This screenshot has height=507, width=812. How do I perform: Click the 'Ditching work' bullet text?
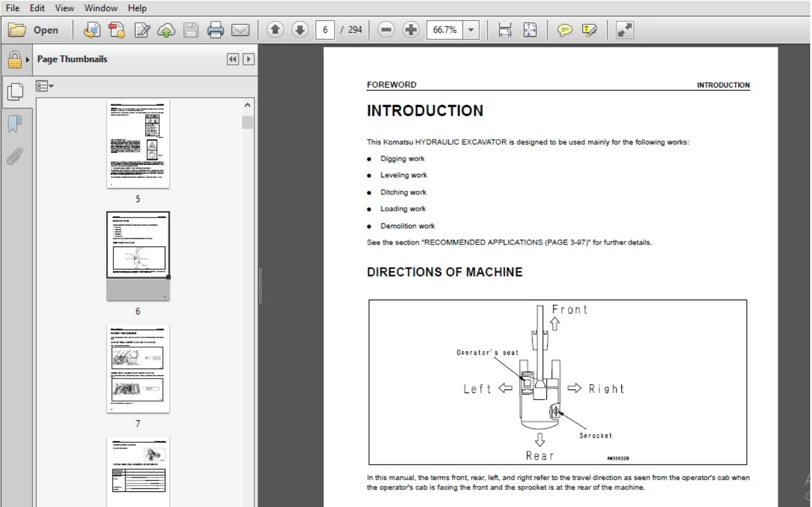404,192
